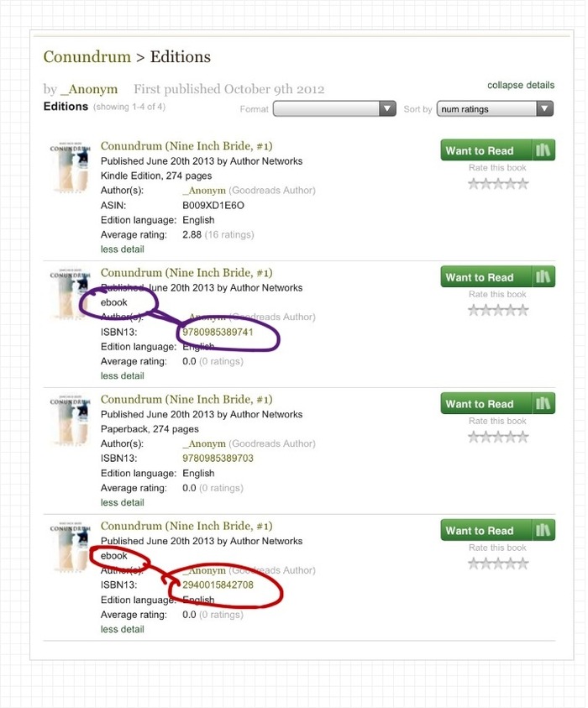Open _Anonym author link in header
588x708 pixels.
(x=89, y=89)
